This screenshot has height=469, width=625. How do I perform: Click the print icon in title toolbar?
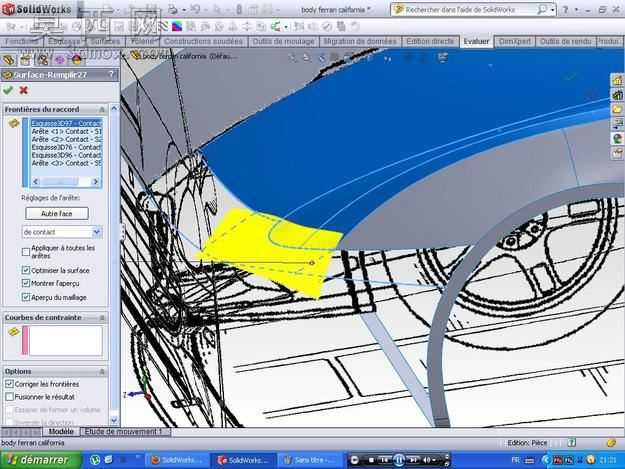173,10
